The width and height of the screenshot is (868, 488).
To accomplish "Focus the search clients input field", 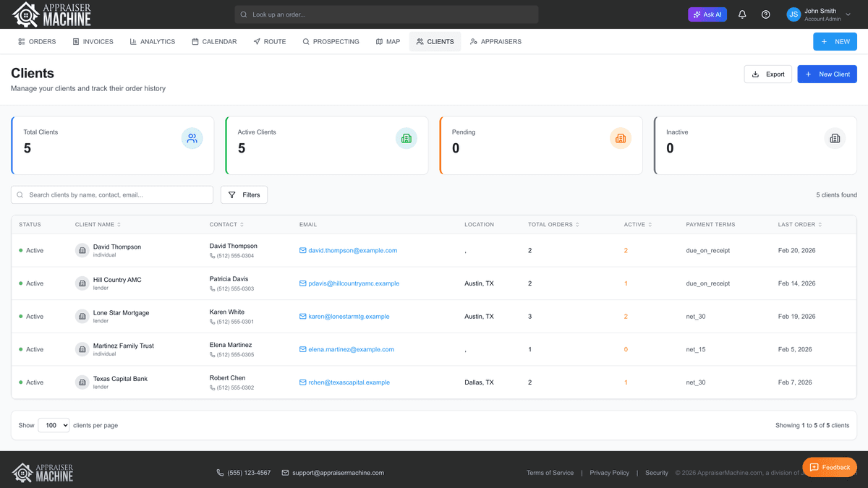I will [x=116, y=194].
